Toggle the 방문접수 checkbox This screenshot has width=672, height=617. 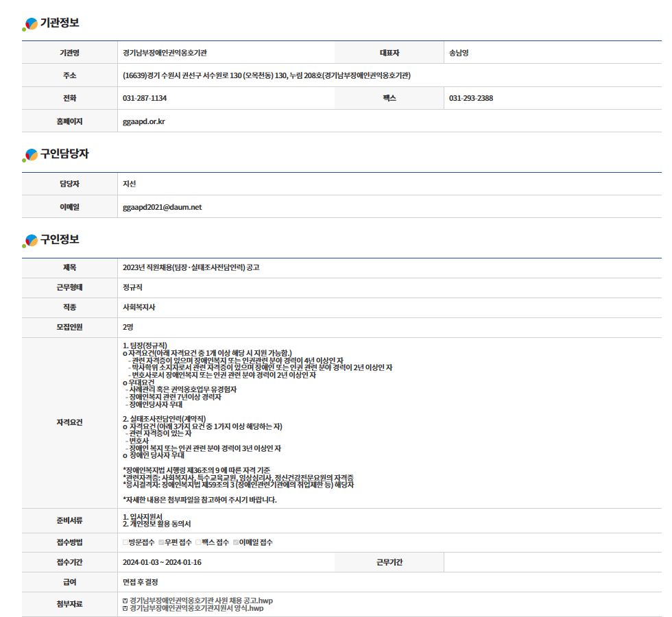[x=125, y=542]
